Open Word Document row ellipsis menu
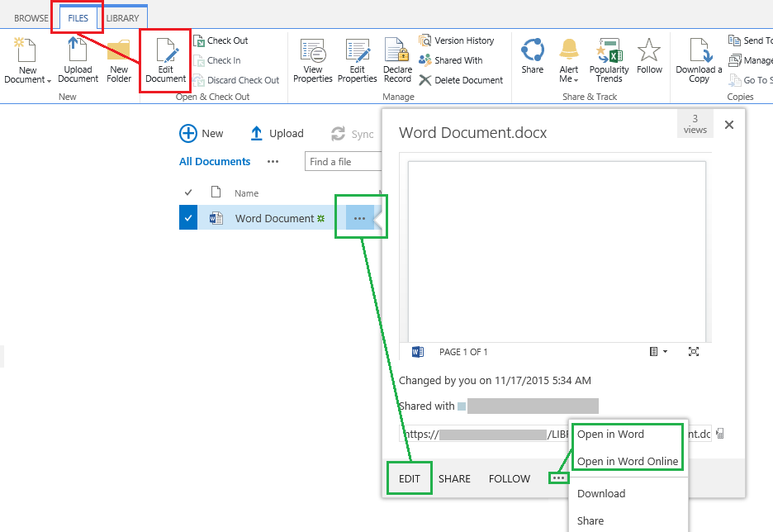Image resolution: width=773 pixels, height=532 pixels. pyautogui.click(x=359, y=218)
